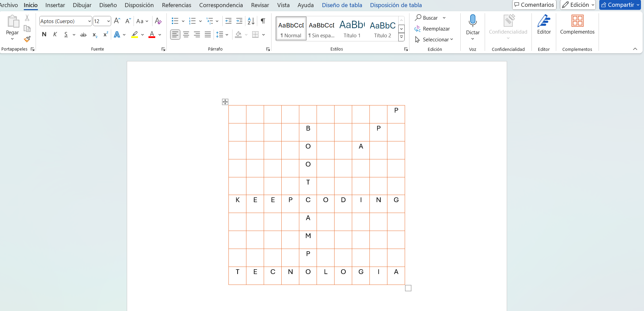The height and width of the screenshot is (311, 644).
Task: Expand the line spacing options
Action: coord(226,34)
